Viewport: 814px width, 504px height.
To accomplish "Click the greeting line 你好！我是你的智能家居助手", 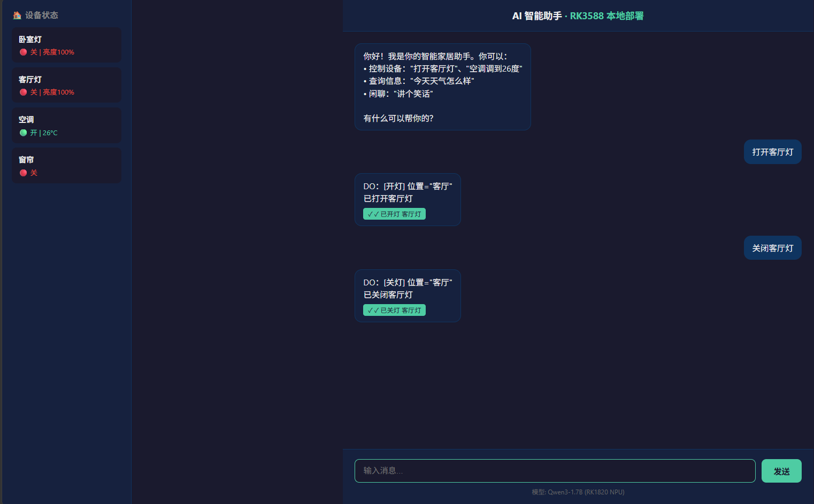I will (x=435, y=56).
